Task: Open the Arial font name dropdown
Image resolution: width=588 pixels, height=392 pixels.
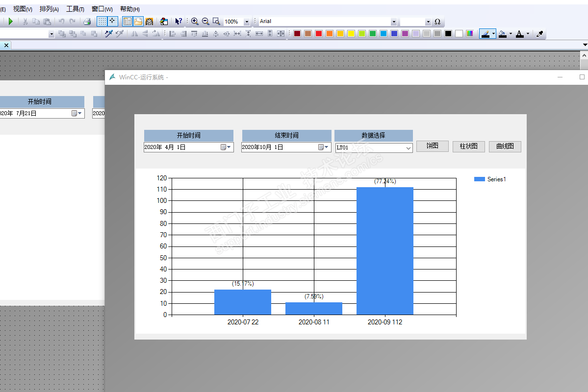Action: click(394, 22)
